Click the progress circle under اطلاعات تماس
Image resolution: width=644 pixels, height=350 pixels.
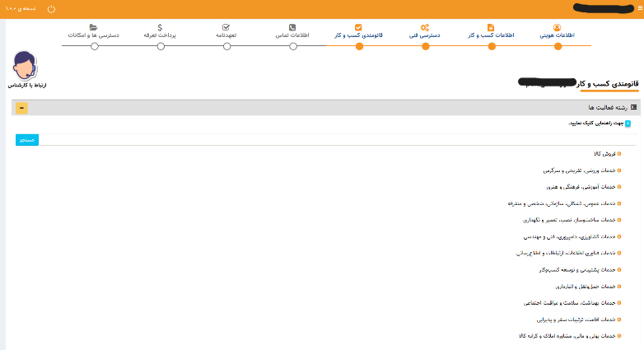(x=293, y=47)
